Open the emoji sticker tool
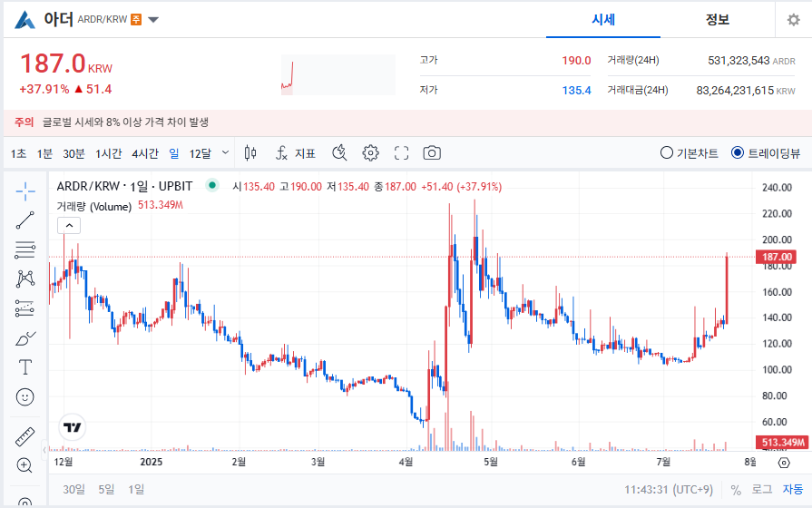 pos(24,397)
